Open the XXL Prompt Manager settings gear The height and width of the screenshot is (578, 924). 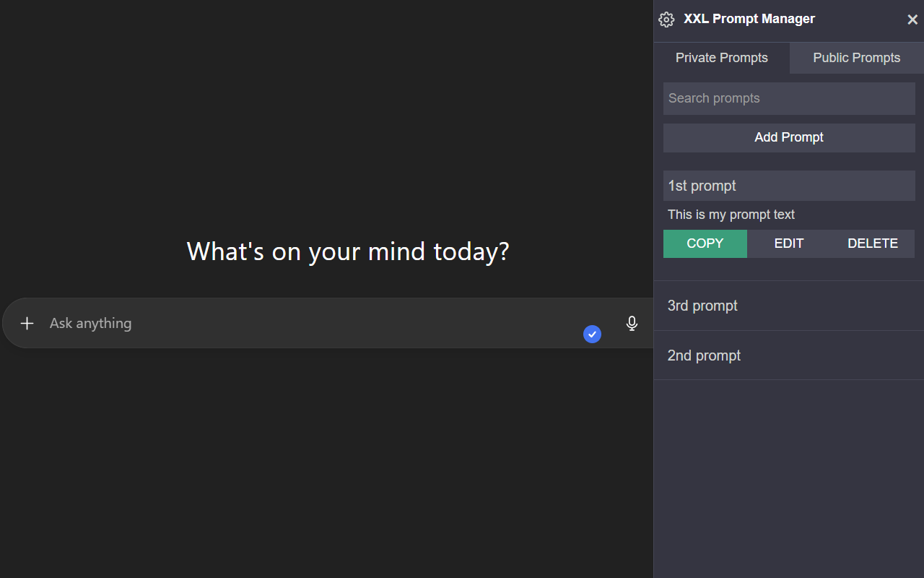coord(666,20)
